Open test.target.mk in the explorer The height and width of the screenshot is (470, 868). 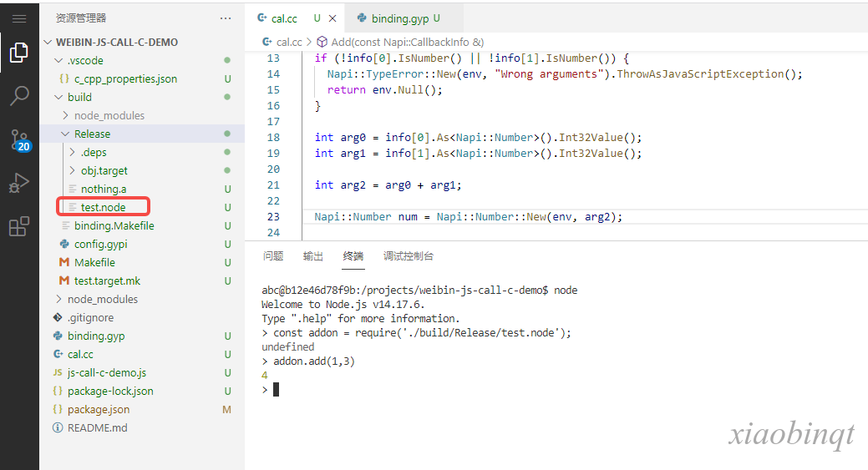tap(107, 280)
